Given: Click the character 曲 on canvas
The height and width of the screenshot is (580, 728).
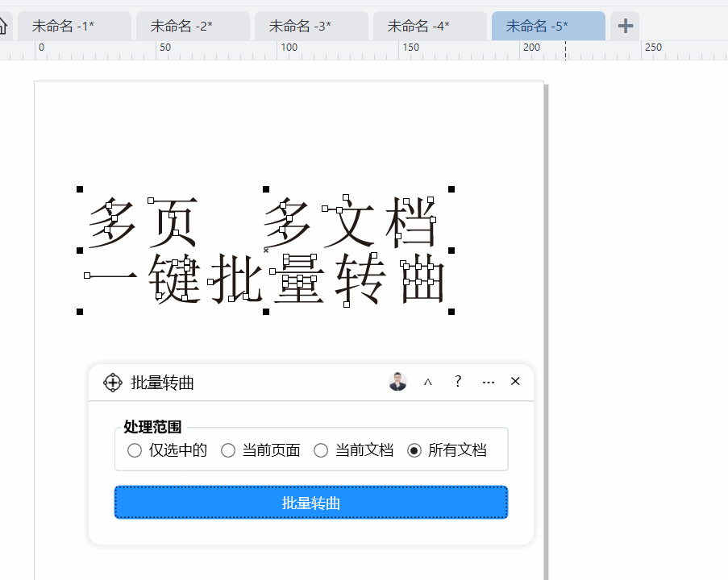Looking at the screenshot, I should [422, 280].
